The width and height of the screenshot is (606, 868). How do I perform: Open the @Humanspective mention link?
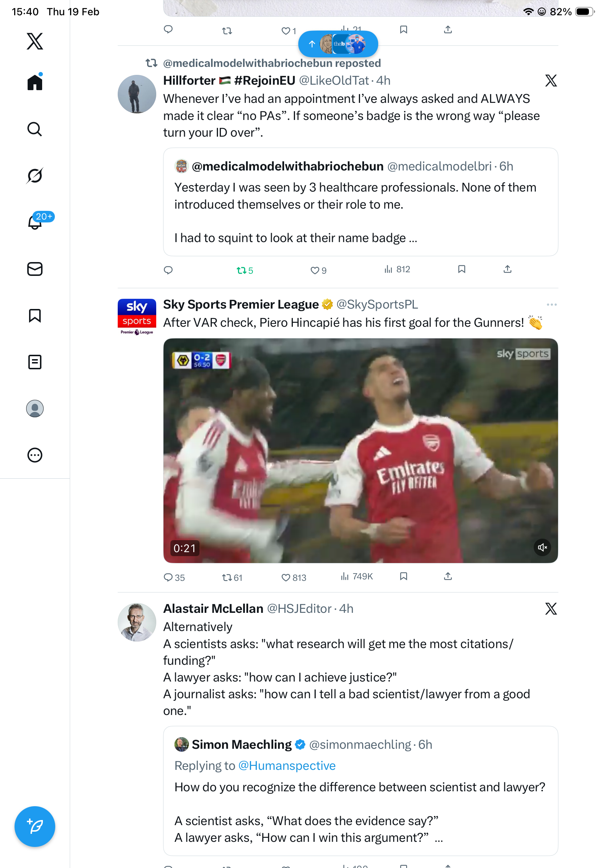[287, 765]
